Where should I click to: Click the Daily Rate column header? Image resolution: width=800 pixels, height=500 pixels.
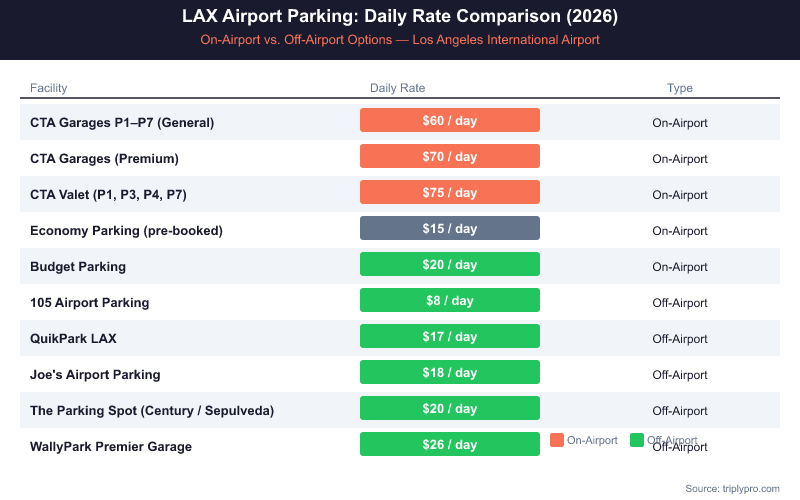(397, 88)
